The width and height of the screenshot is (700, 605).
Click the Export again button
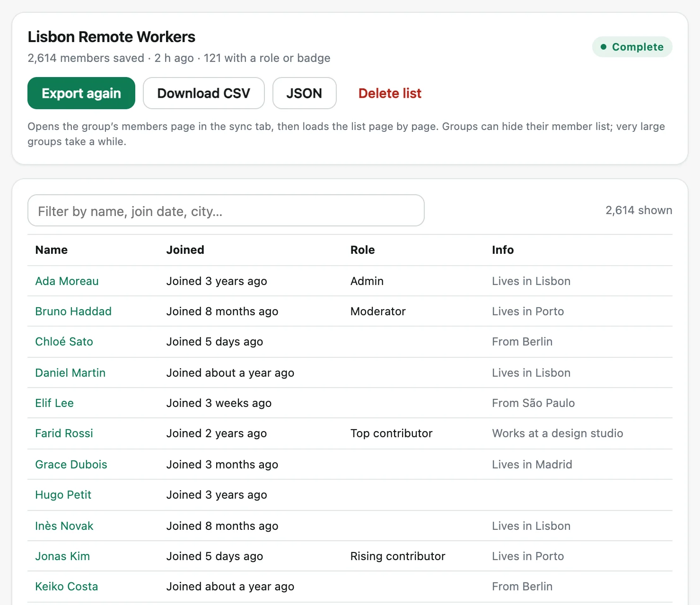(81, 93)
